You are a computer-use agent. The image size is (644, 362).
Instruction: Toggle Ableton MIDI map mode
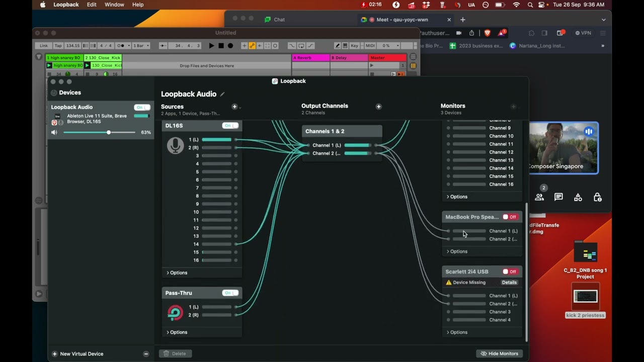coord(370,46)
